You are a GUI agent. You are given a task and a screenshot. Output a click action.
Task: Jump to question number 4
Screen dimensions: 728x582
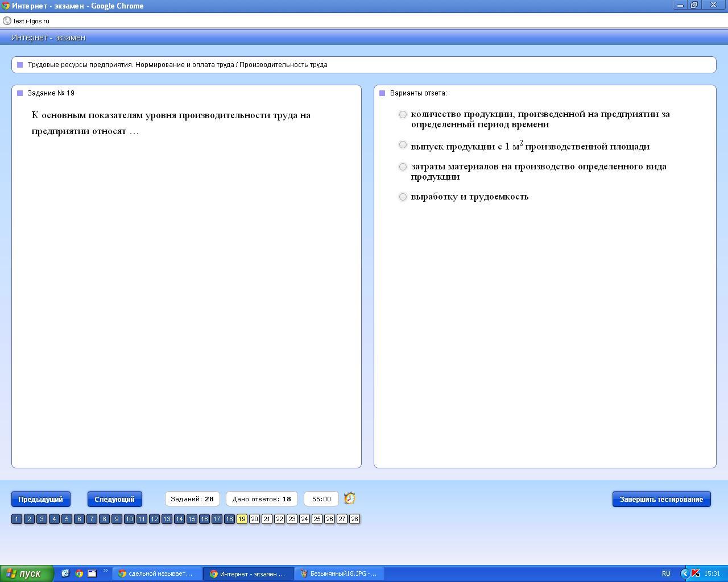54,519
